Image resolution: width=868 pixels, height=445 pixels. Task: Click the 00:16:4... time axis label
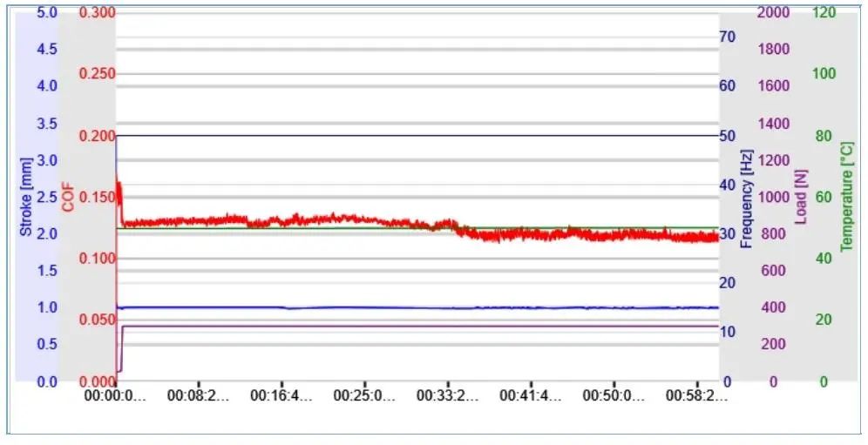[x=281, y=395]
